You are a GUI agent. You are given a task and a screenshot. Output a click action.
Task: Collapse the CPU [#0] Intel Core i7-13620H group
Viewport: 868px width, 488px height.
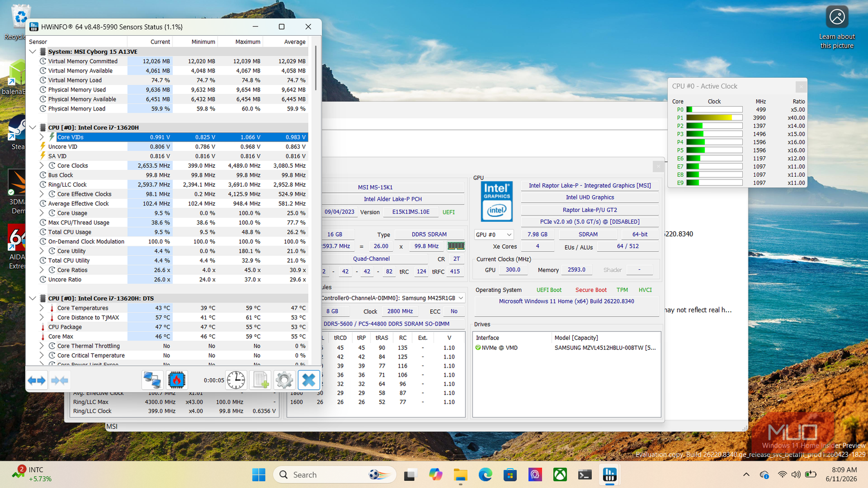pyautogui.click(x=33, y=127)
